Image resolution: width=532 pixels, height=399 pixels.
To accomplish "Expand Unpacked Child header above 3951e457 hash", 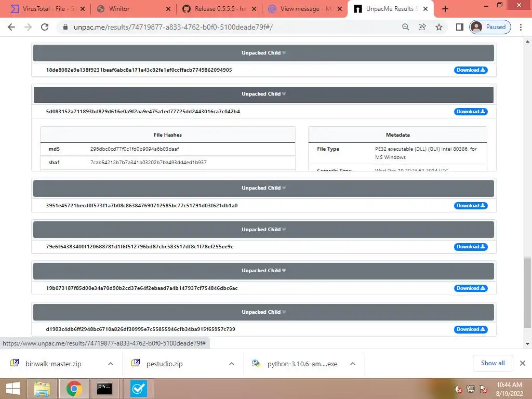I will (263, 188).
